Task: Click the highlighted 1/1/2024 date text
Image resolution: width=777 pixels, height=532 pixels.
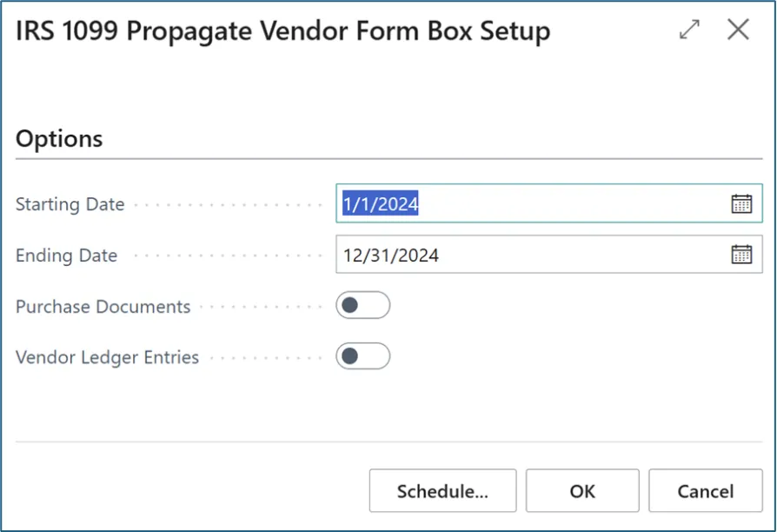Action: tap(381, 204)
